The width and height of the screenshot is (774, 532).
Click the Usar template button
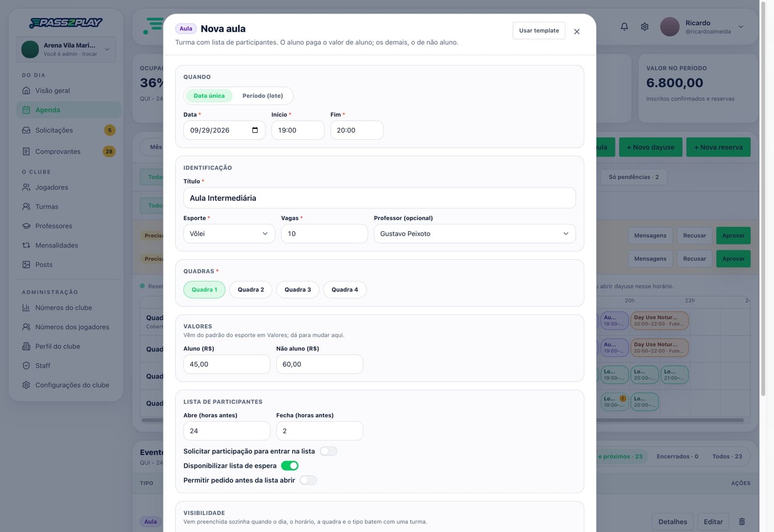tap(539, 30)
